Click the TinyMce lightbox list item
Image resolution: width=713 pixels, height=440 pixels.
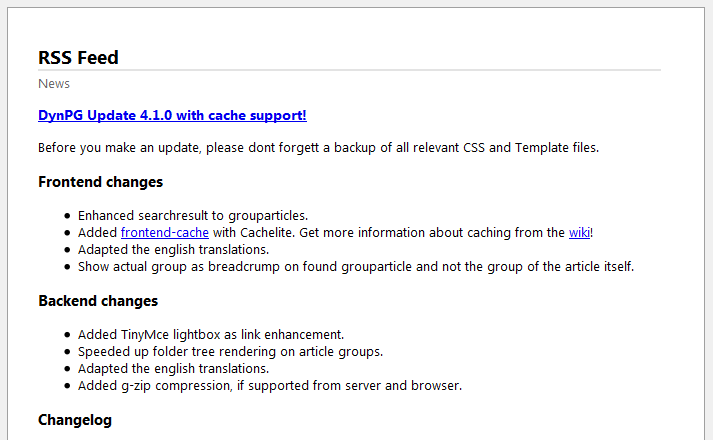(x=210, y=334)
